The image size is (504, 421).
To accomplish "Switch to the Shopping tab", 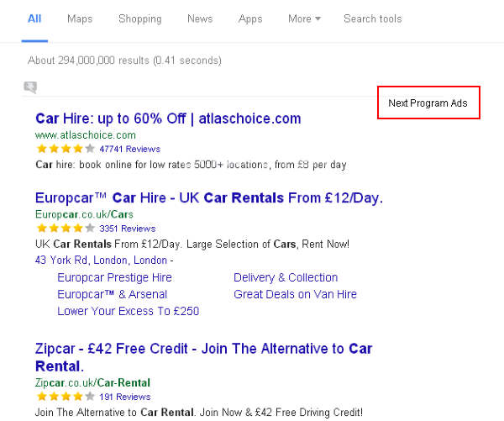I will tap(139, 18).
